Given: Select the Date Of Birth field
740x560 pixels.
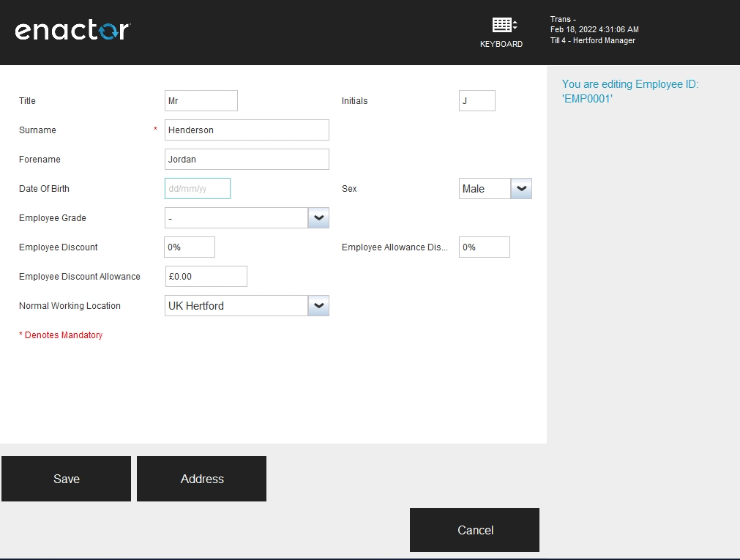Looking at the screenshot, I should click(197, 188).
